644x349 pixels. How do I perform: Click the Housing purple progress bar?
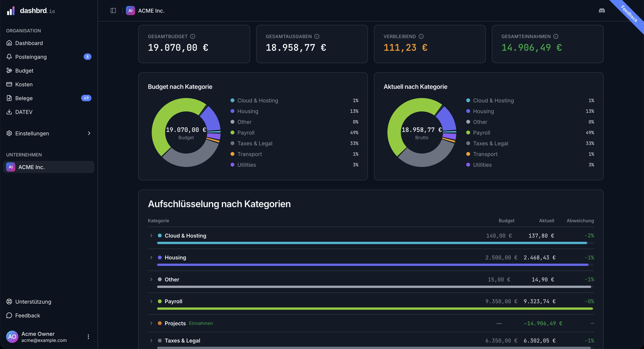tap(375, 265)
